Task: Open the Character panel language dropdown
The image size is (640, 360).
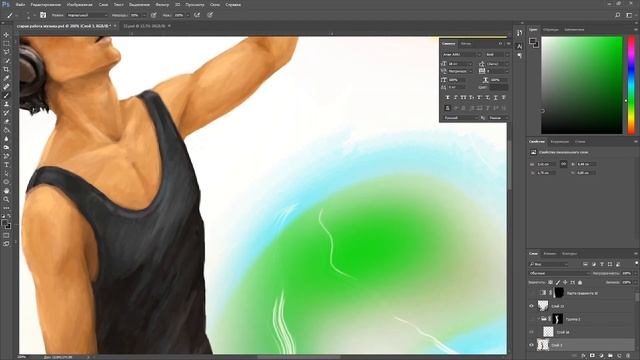Action: point(460,118)
